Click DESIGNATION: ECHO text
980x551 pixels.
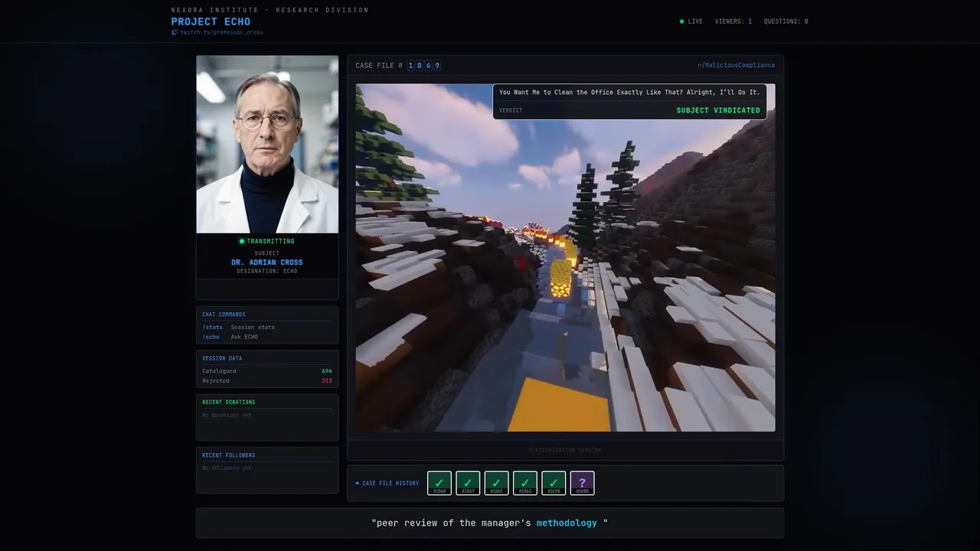[x=267, y=272]
